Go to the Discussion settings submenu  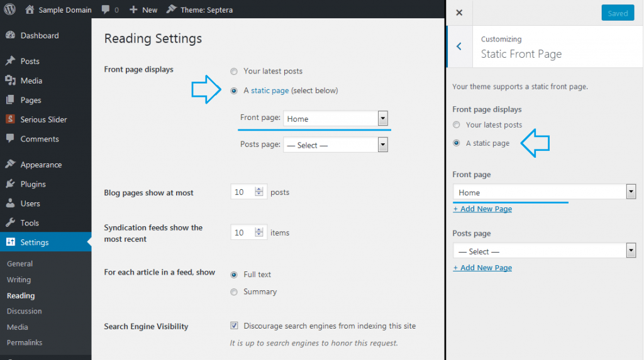(25, 311)
